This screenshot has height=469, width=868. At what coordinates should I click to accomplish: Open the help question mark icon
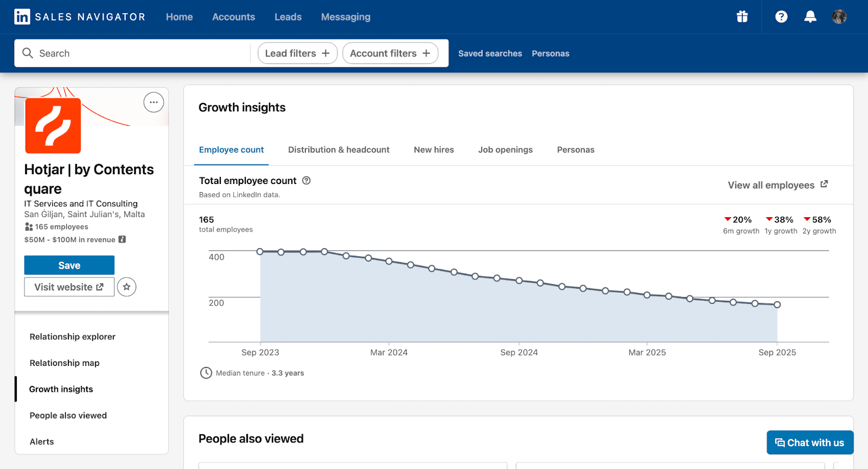(x=781, y=17)
